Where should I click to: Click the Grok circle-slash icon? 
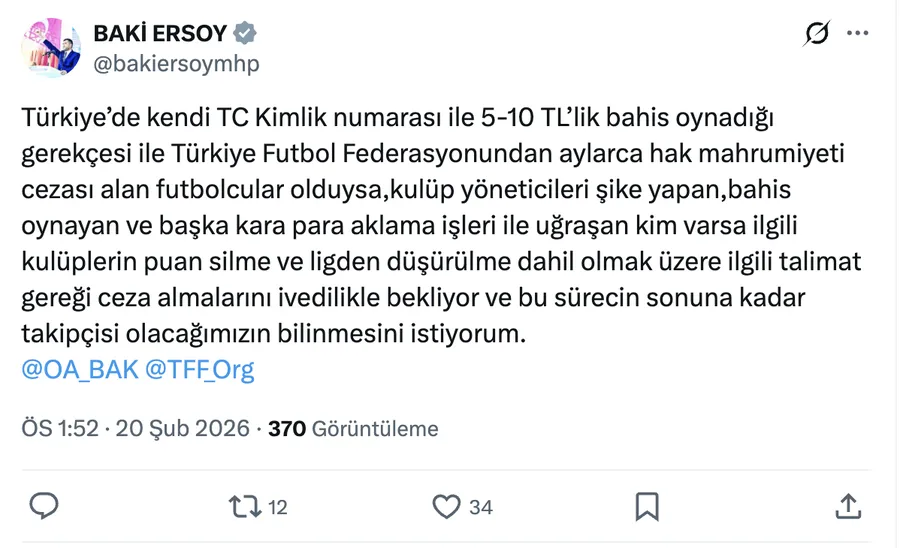click(817, 33)
